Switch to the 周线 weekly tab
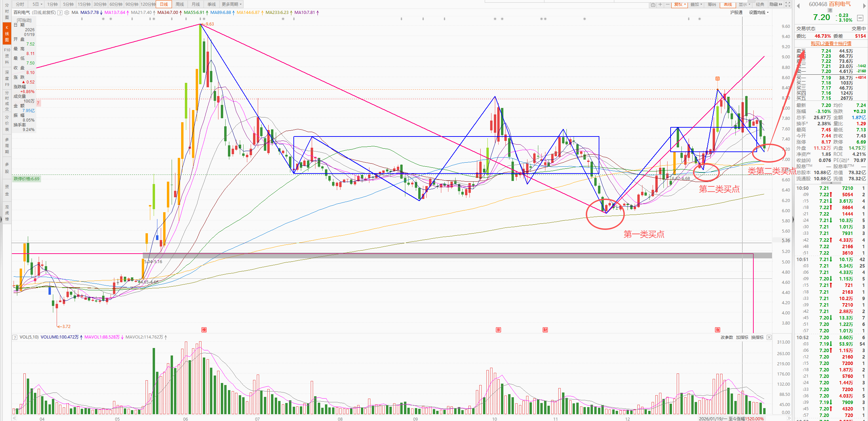 [x=180, y=4]
